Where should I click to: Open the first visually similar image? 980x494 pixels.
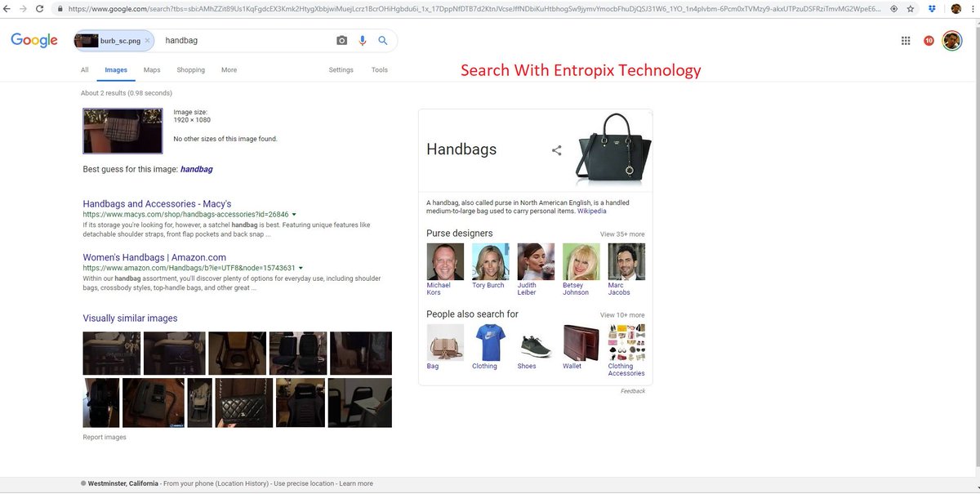coord(112,353)
